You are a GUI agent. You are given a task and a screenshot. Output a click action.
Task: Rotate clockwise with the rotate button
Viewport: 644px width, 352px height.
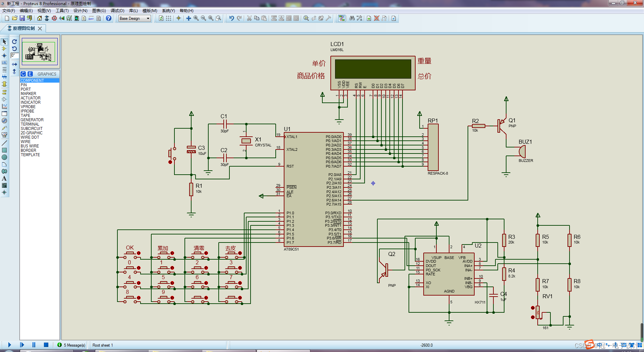pos(14,42)
